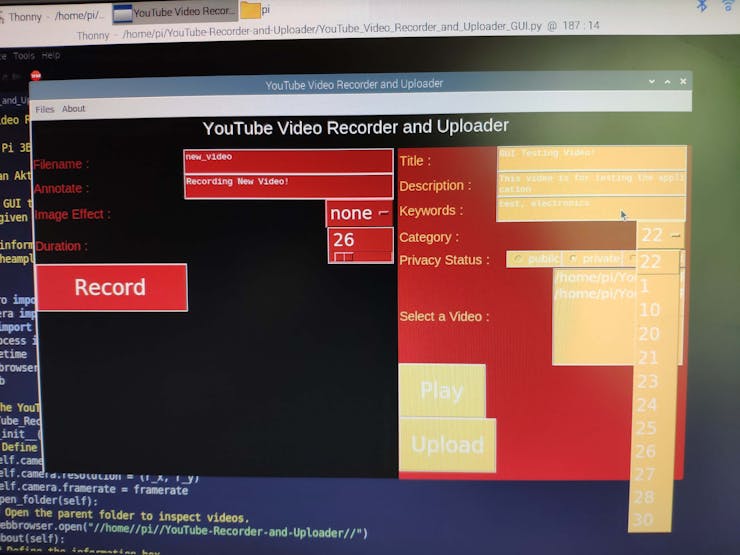Close the YouTube Recorder window

coord(683,81)
